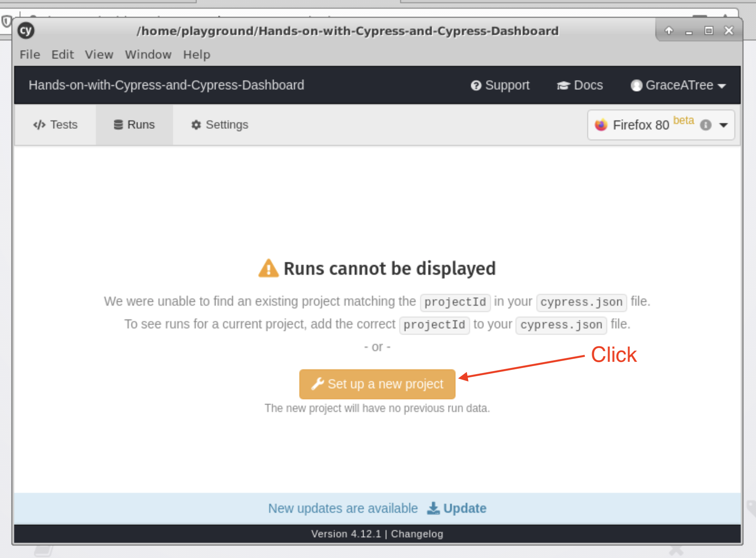Click the Cypress logo in the title bar

point(26,31)
